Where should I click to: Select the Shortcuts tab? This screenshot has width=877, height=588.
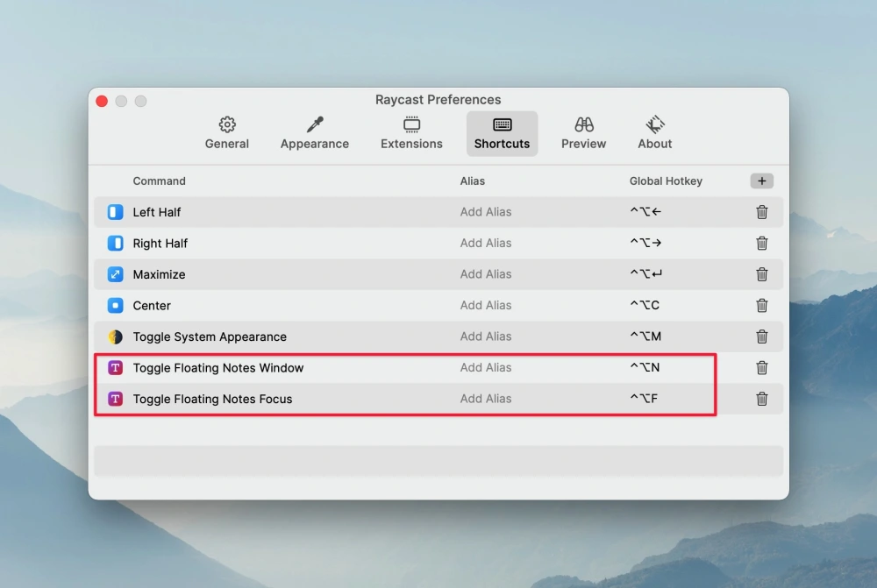[x=502, y=133]
